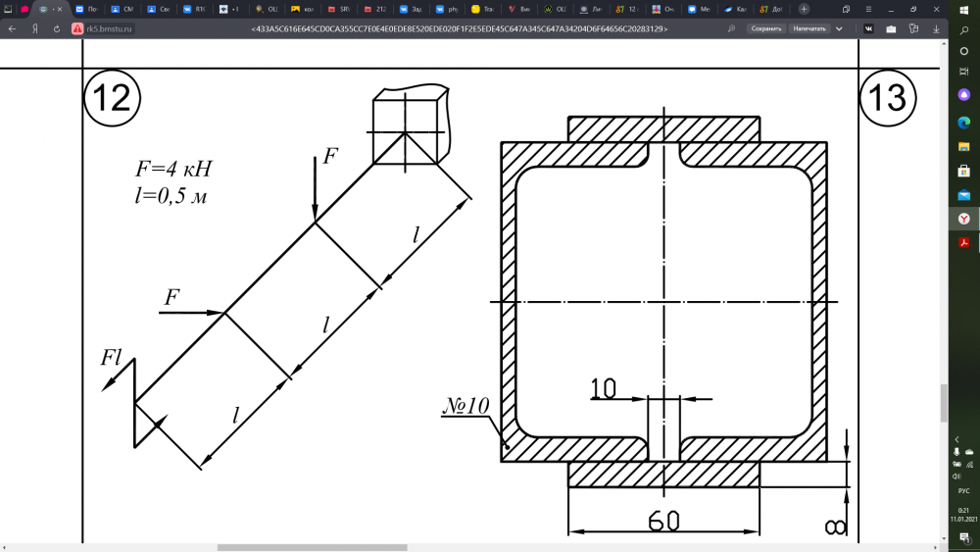Switch to the 'Ли' tab
This screenshot has height=552, width=980.
[x=591, y=10]
